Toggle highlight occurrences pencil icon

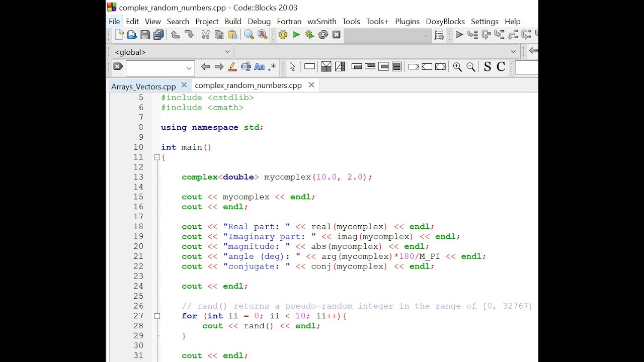pyautogui.click(x=232, y=67)
